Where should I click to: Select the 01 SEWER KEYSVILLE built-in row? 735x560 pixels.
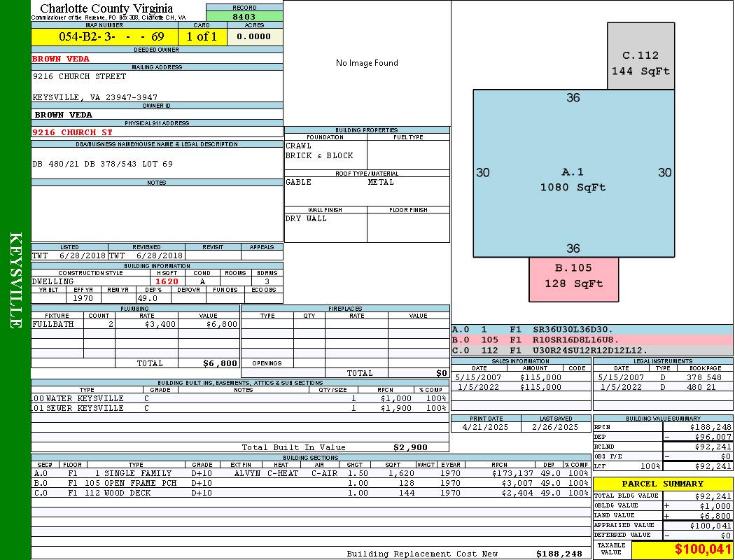pyautogui.click(x=240, y=408)
